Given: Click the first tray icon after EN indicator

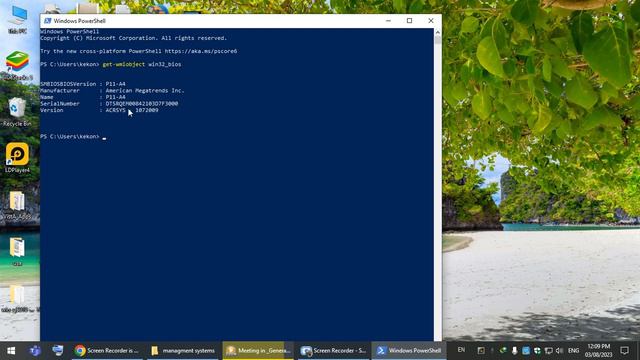Looking at the screenshot, I should 481,351.
